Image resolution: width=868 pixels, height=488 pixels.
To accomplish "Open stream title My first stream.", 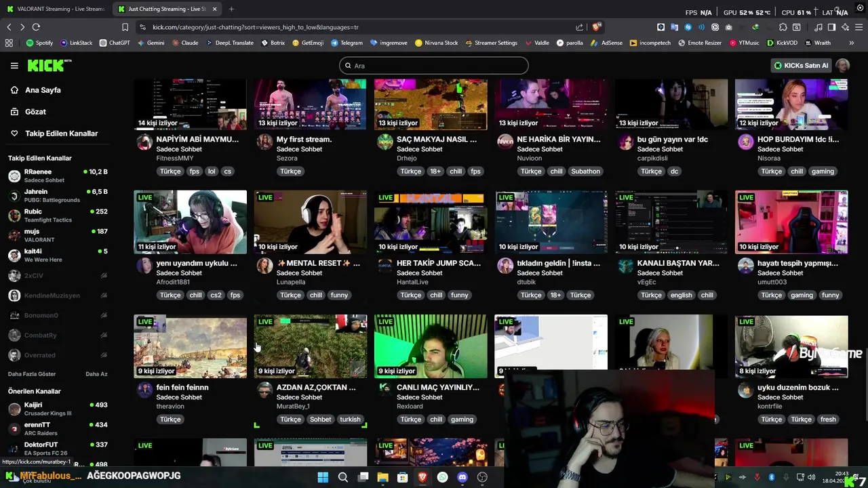I will pos(304,140).
